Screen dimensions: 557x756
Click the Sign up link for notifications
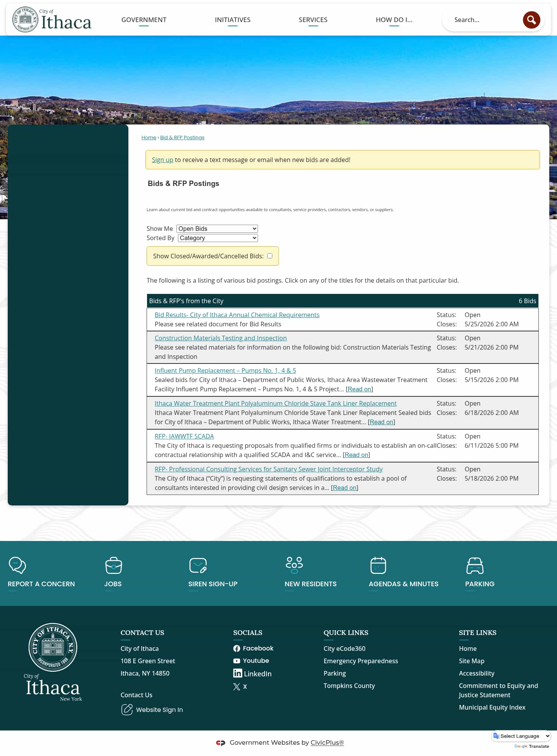(162, 160)
